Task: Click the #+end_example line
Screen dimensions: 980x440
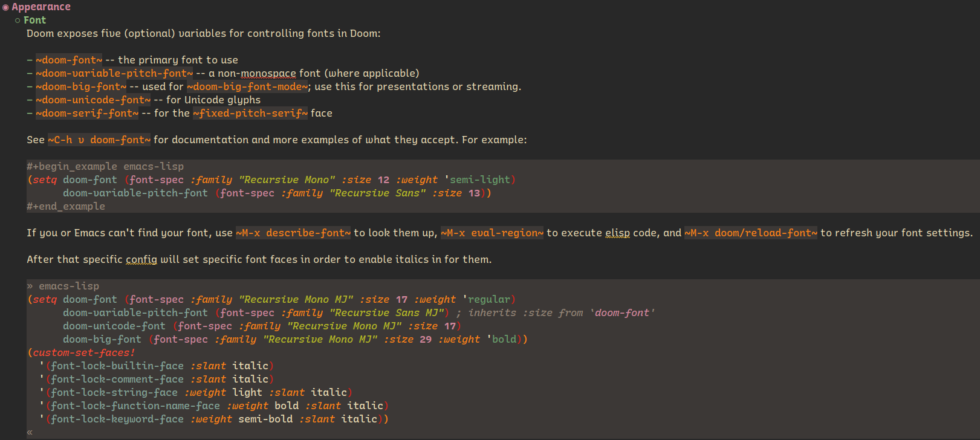Action: tap(66, 206)
